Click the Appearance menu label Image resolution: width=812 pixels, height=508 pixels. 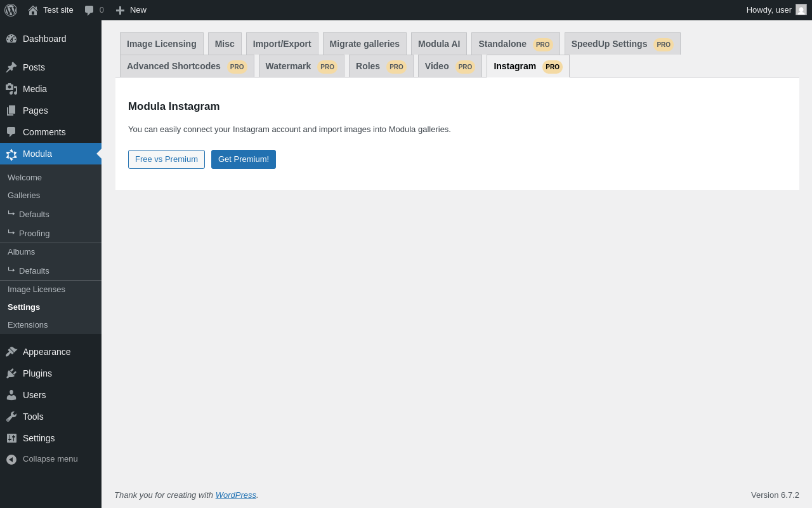[47, 352]
